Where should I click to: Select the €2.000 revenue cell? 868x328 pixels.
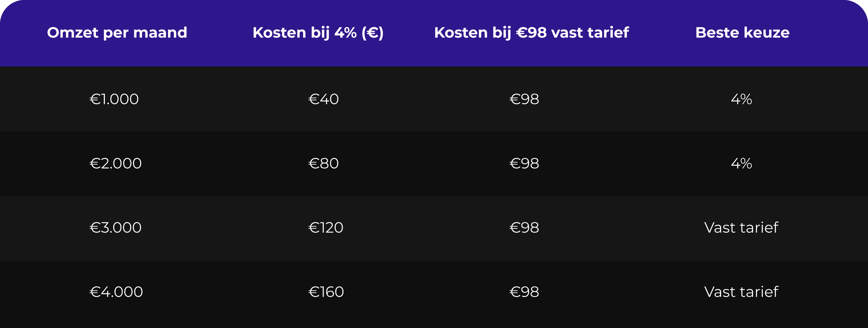[x=116, y=164]
